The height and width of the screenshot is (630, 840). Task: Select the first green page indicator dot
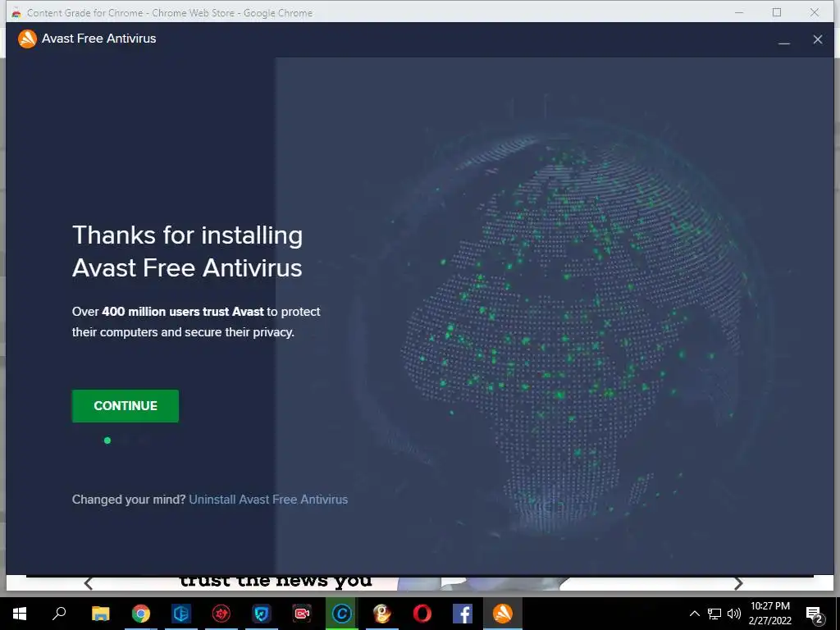[107, 441]
